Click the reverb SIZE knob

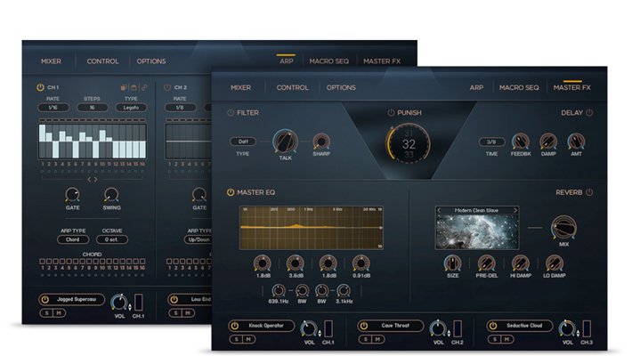click(453, 263)
